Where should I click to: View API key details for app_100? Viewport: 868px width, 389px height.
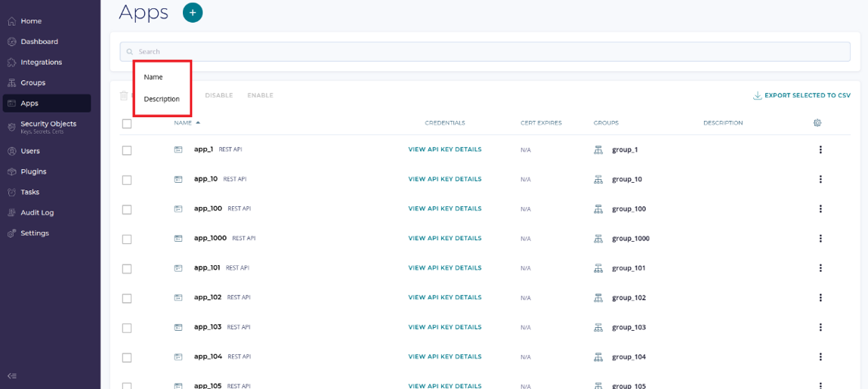[444, 208]
